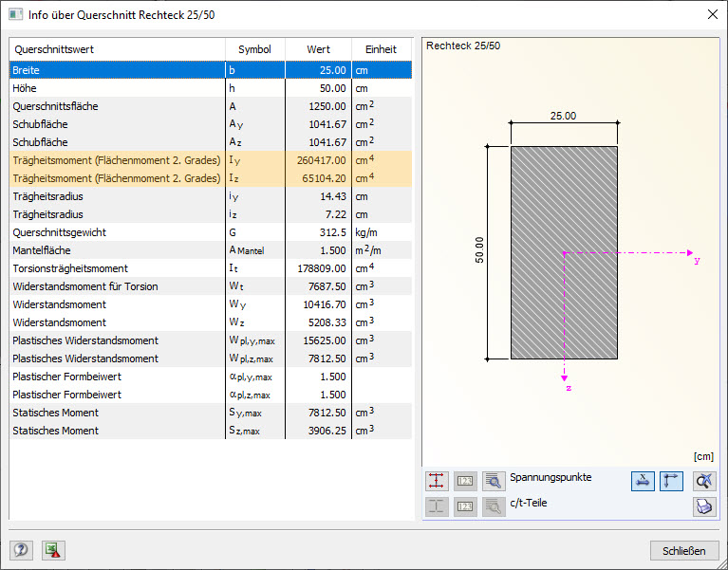This screenshot has width=728, height=570.
Task: Toggle stress point numbering icon
Action: click(465, 481)
